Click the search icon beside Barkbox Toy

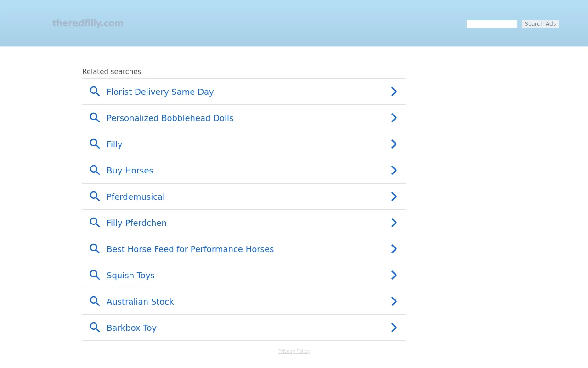tap(95, 328)
